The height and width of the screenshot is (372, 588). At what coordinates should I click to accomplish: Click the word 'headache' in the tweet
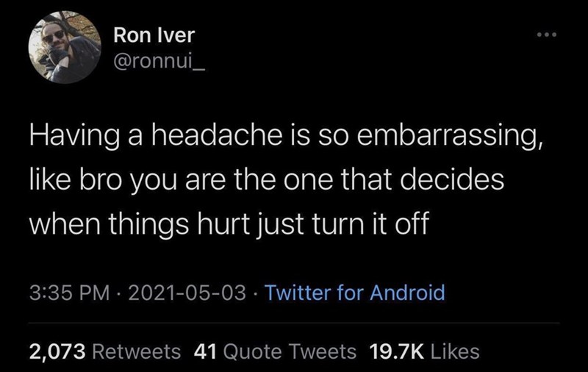tap(217, 135)
